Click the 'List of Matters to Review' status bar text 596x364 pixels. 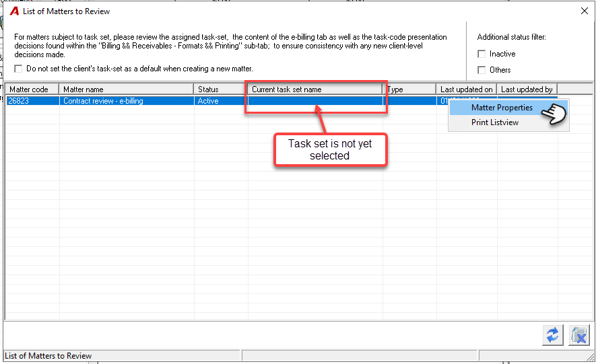(x=48, y=356)
